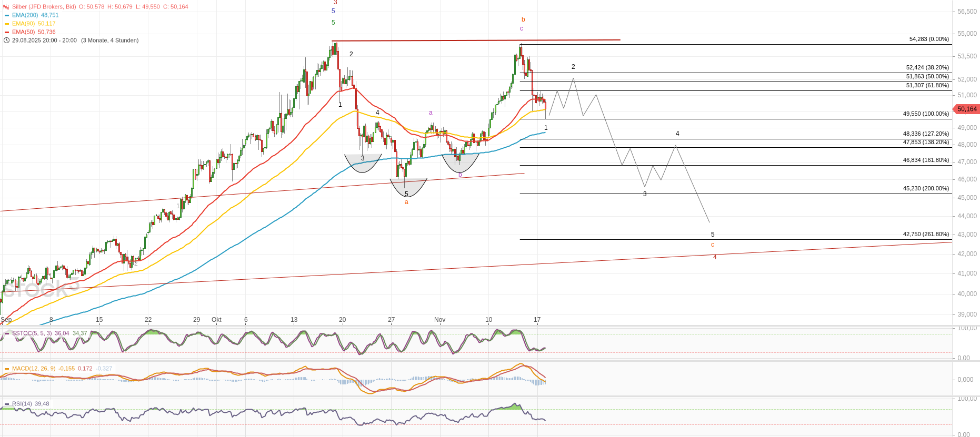The height and width of the screenshot is (437, 980).
Task: Click the separator between price chart and SSTOC panel
Action: pos(474,326)
